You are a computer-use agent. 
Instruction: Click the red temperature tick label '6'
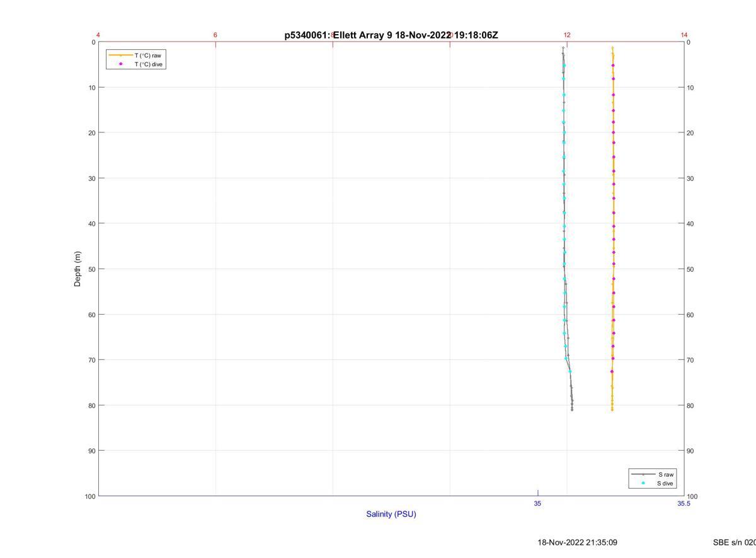coord(215,35)
